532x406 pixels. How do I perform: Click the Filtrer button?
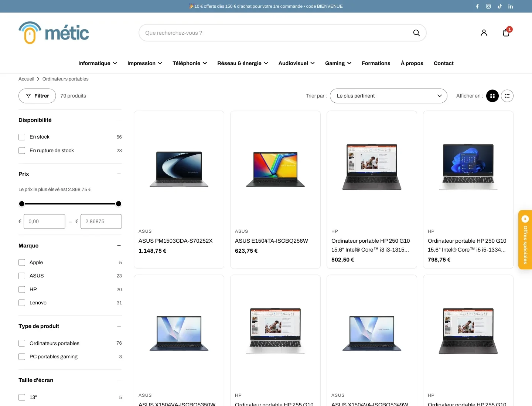point(37,96)
